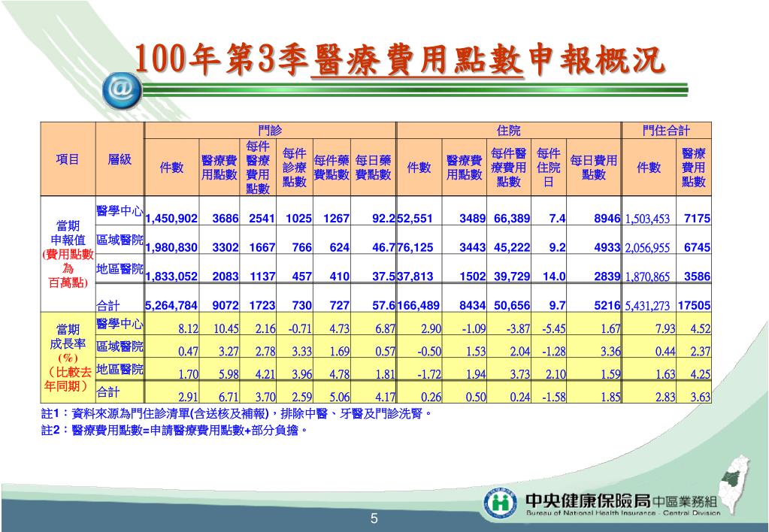Select the 門診 column group header
The height and width of the screenshot is (532, 769).
click(270, 131)
